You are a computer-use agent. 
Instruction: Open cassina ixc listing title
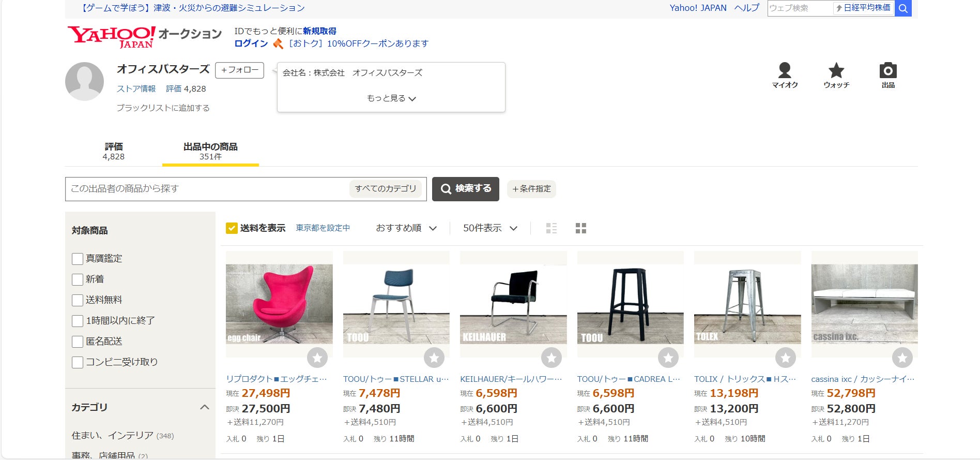[863, 379]
